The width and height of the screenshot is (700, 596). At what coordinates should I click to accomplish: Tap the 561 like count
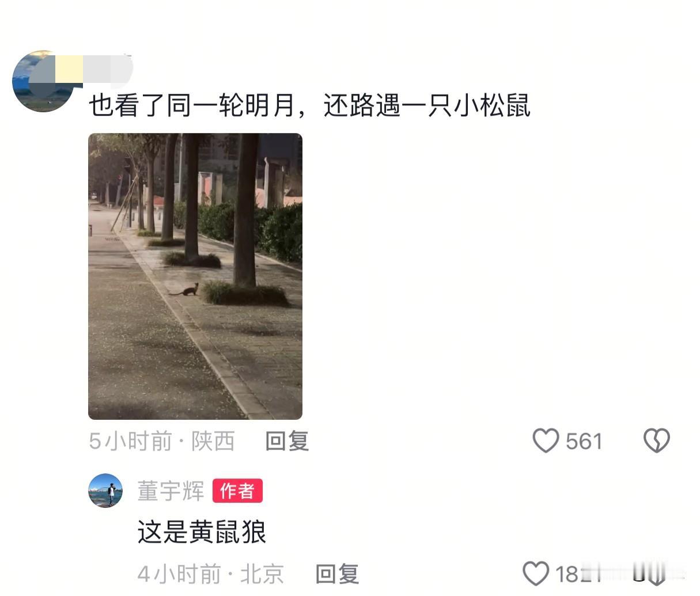[584, 442]
